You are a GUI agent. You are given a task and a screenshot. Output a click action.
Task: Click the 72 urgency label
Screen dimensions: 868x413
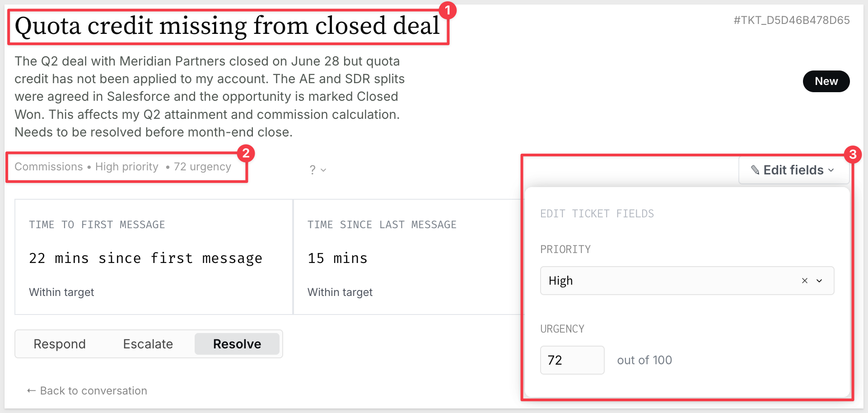[x=202, y=167]
